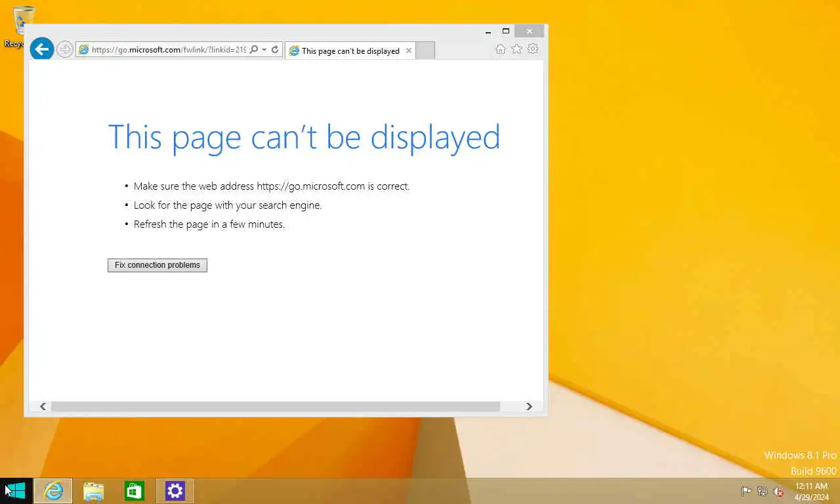
Task: Click the 'Make sure the web address' line
Action: (272, 186)
